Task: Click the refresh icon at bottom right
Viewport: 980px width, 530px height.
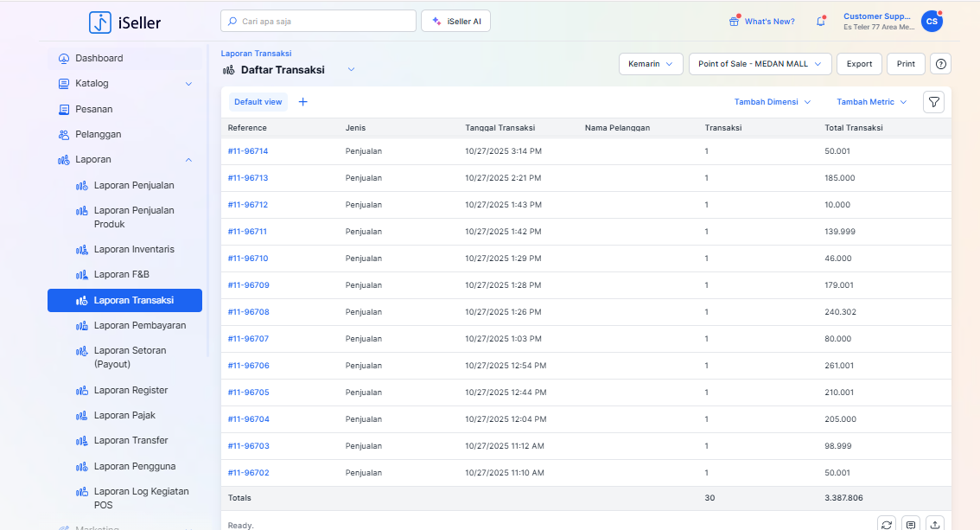Action: coord(886,524)
